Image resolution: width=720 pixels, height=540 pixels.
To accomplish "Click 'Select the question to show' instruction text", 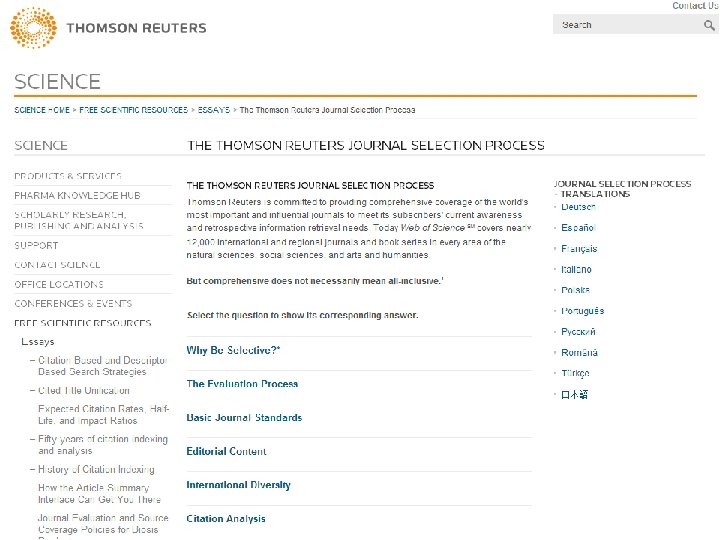I will click(302, 315).
